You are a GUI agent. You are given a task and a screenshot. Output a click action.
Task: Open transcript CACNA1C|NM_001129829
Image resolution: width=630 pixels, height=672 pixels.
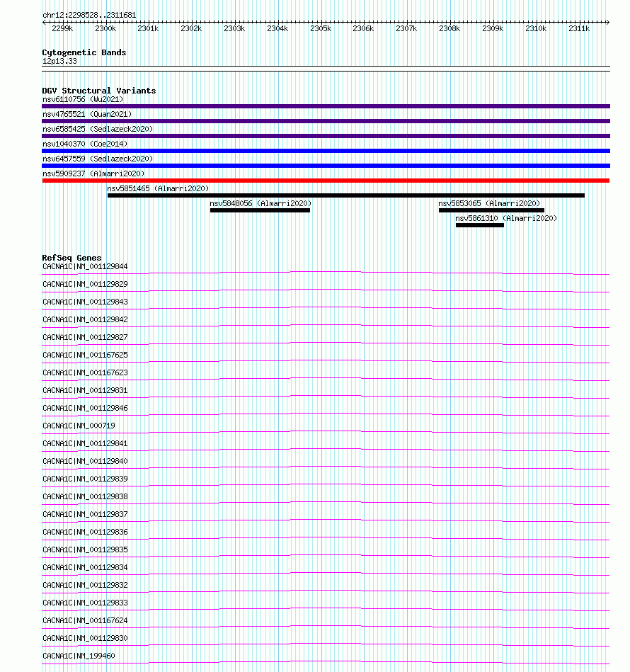click(85, 284)
